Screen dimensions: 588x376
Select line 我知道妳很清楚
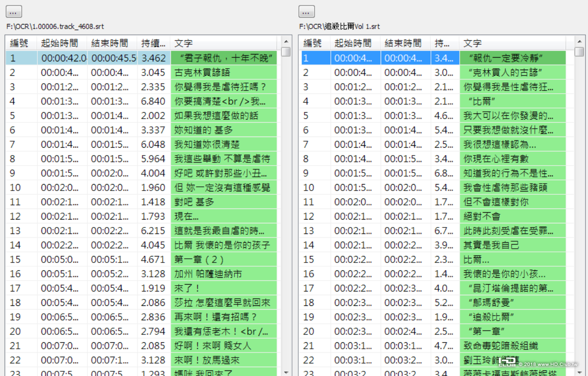point(224,144)
